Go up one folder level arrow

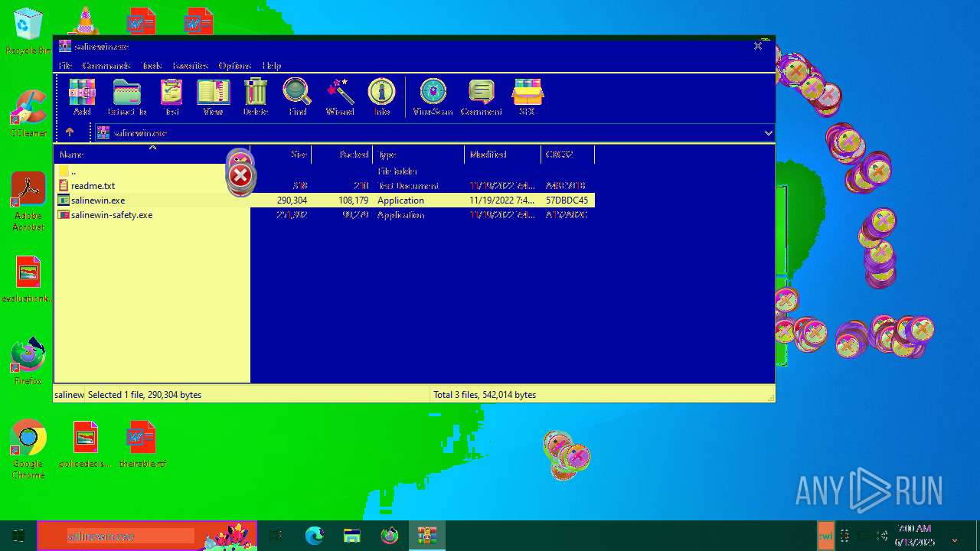pos(70,132)
